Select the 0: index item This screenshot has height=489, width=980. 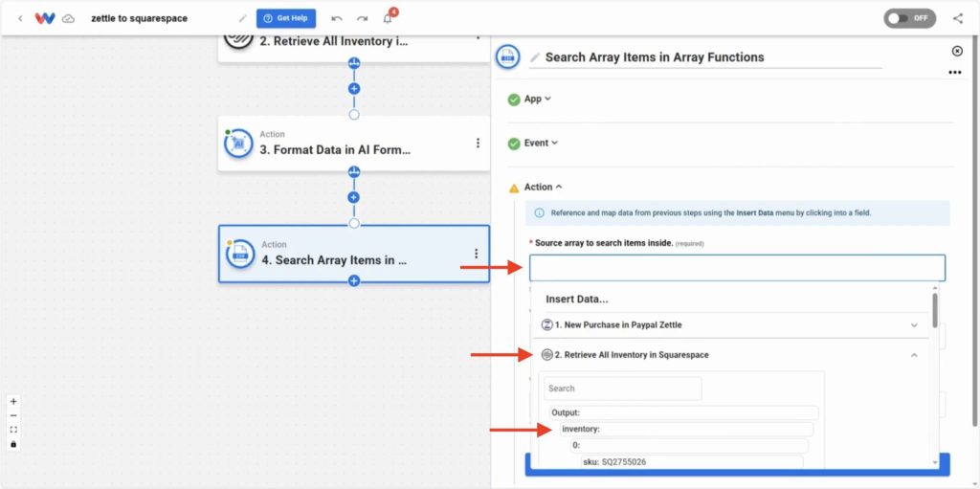(x=689, y=446)
